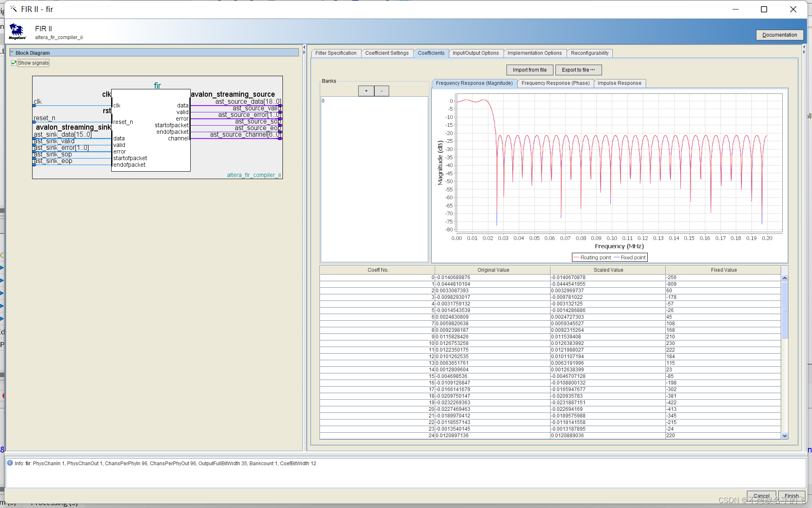
Task: Click the Finish button
Action: pos(791,496)
